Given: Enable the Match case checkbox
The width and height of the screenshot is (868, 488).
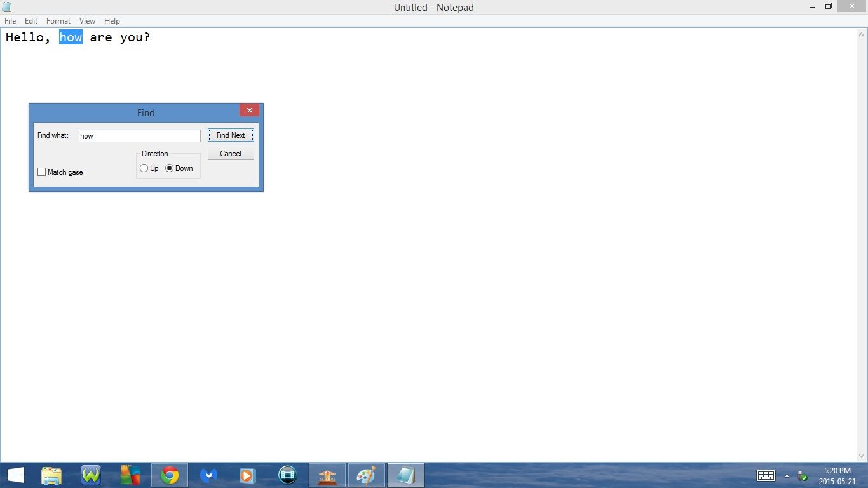Looking at the screenshot, I should click(x=41, y=172).
